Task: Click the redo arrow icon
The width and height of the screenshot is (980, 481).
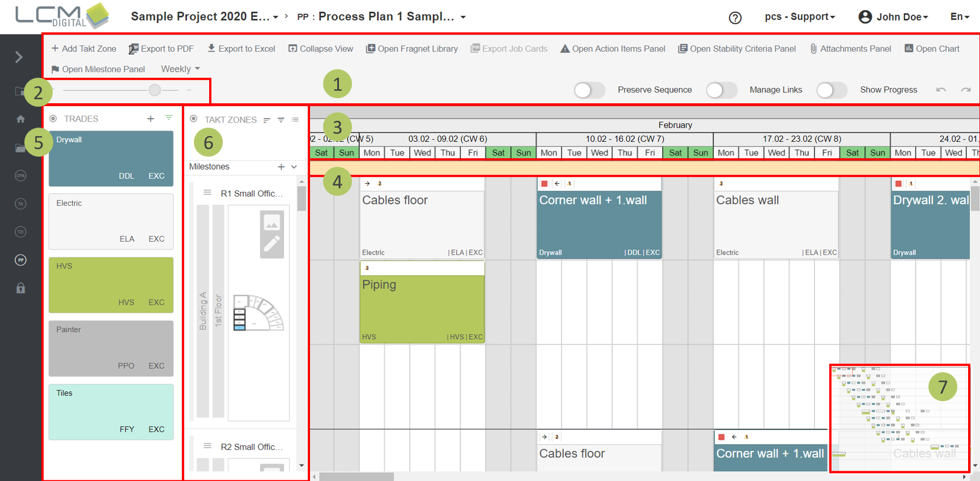Action: pyautogui.click(x=966, y=90)
